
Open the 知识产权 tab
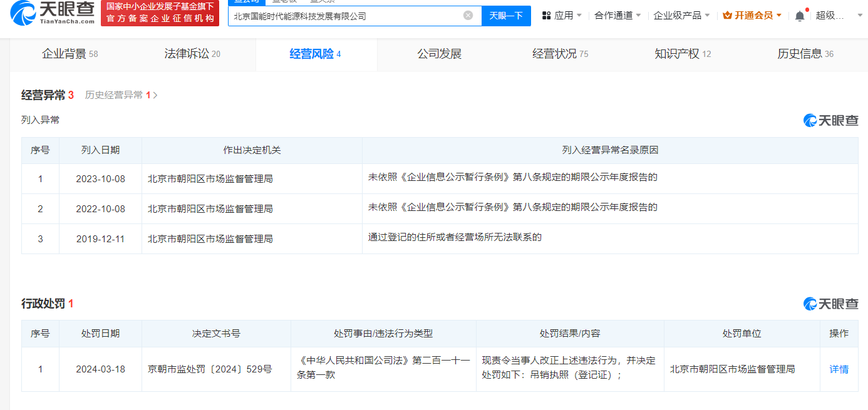(x=682, y=54)
